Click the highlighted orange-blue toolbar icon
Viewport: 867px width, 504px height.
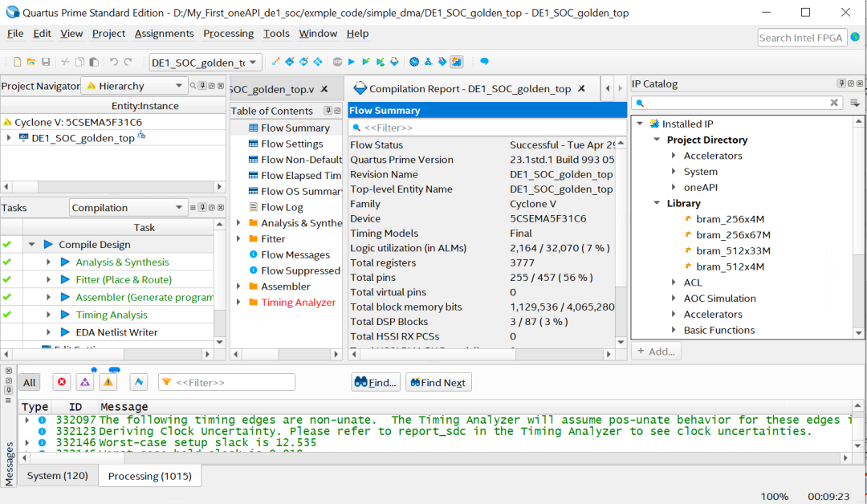click(457, 62)
